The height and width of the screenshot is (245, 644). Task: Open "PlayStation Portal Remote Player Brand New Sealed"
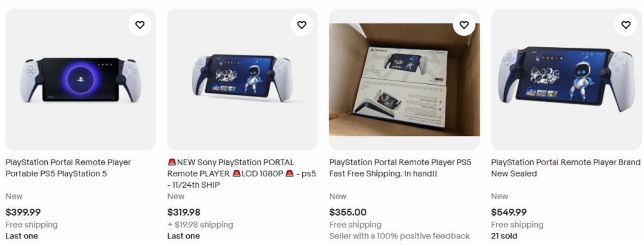(x=565, y=168)
